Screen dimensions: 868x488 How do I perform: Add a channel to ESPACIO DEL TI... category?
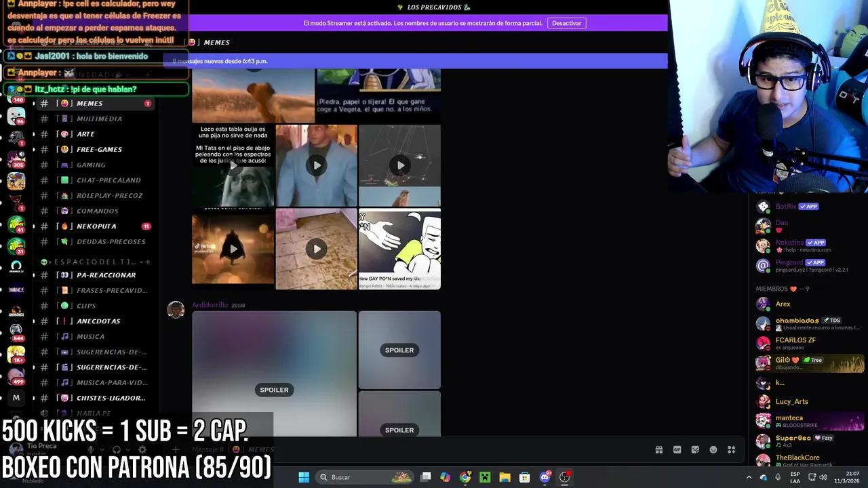(x=148, y=262)
